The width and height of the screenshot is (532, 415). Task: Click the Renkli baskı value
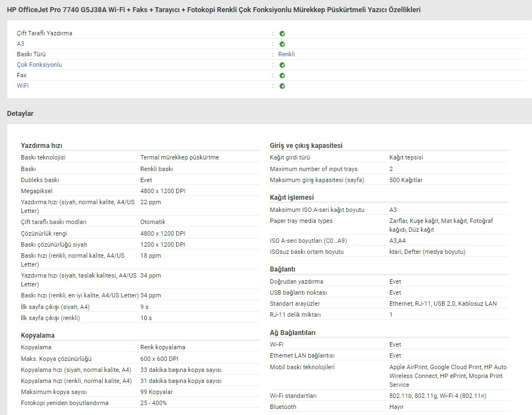pyautogui.click(x=156, y=169)
